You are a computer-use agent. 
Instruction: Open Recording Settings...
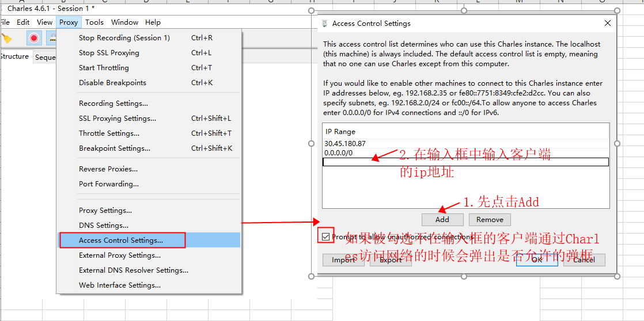tap(149, 104)
